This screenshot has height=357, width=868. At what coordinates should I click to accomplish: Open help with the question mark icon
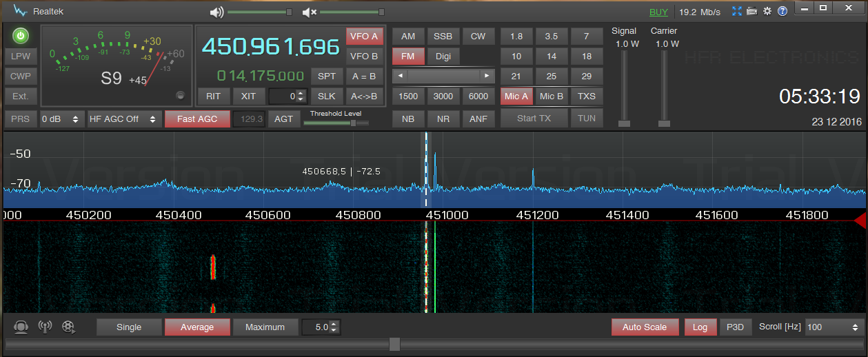pyautogui.click(x=783, y=12)
